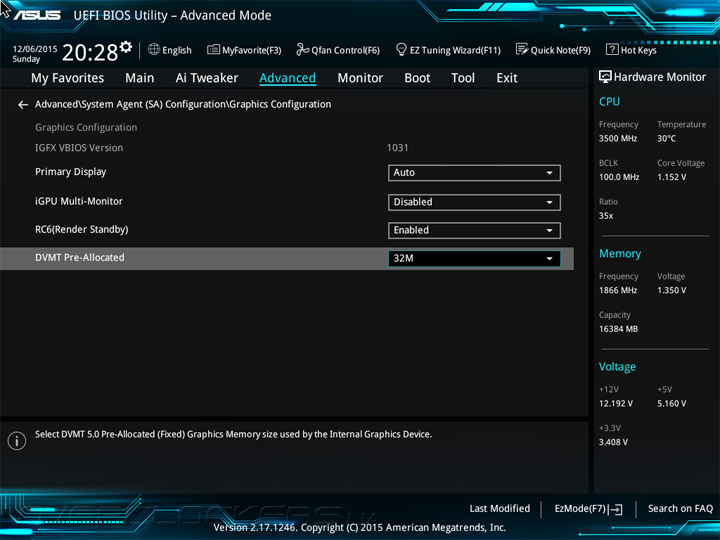The image size is (720, 540).
Task: Click the VBIOS version value 1031
Action: pos(398,148)
